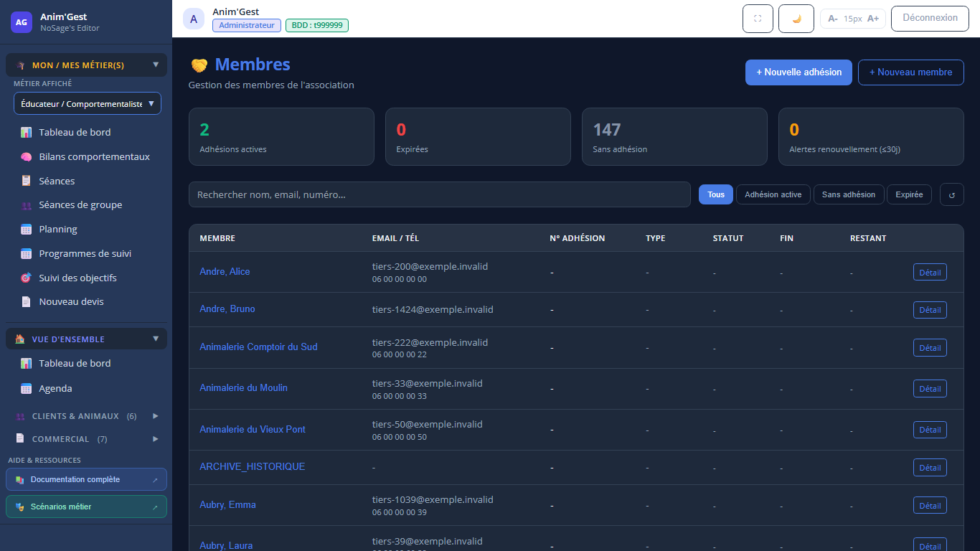Collapse the Vue d'ensemble section
980x551 pixels.
coord(86,339)
